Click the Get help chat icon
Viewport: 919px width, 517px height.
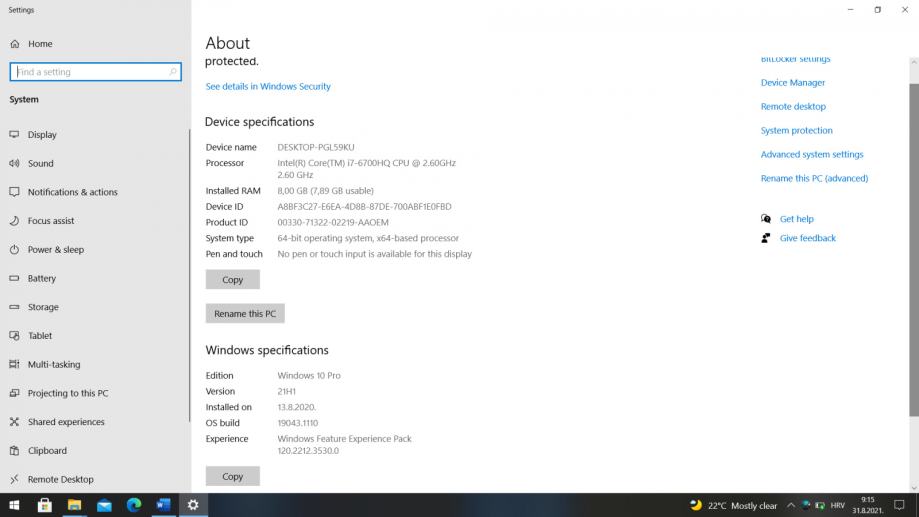[766, 219]
